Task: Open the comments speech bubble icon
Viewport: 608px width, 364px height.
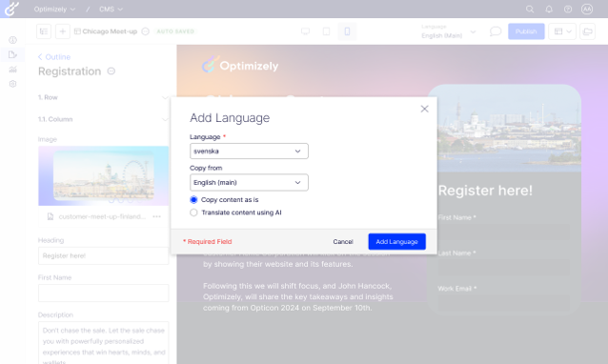Action: (496, 31)
